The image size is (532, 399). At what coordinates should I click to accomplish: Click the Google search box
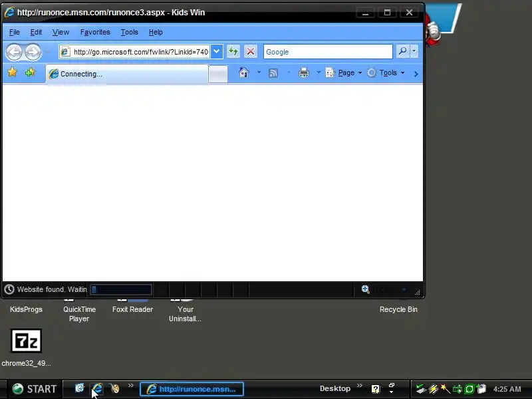(328, 52)
